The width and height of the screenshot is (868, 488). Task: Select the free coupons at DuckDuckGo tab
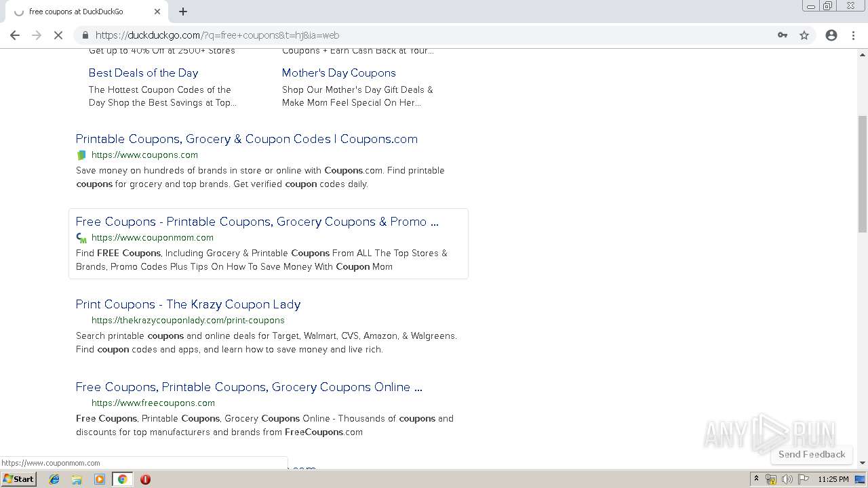(86, 12)
